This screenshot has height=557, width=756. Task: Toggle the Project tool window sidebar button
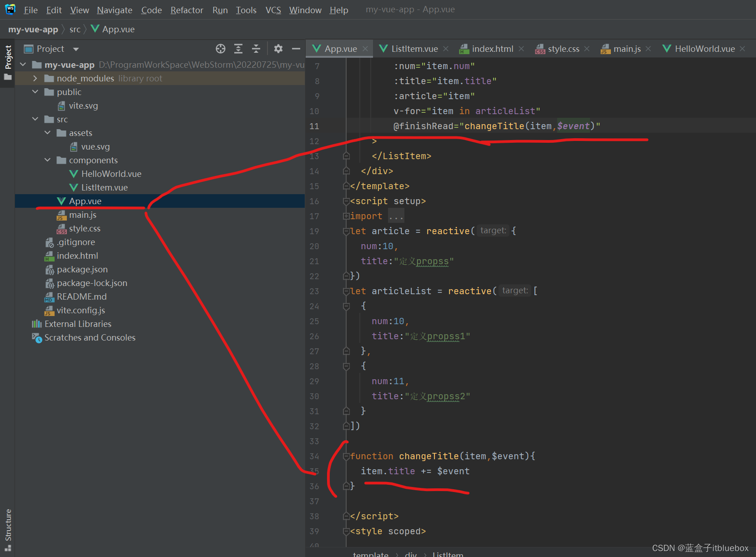[8, 62]
